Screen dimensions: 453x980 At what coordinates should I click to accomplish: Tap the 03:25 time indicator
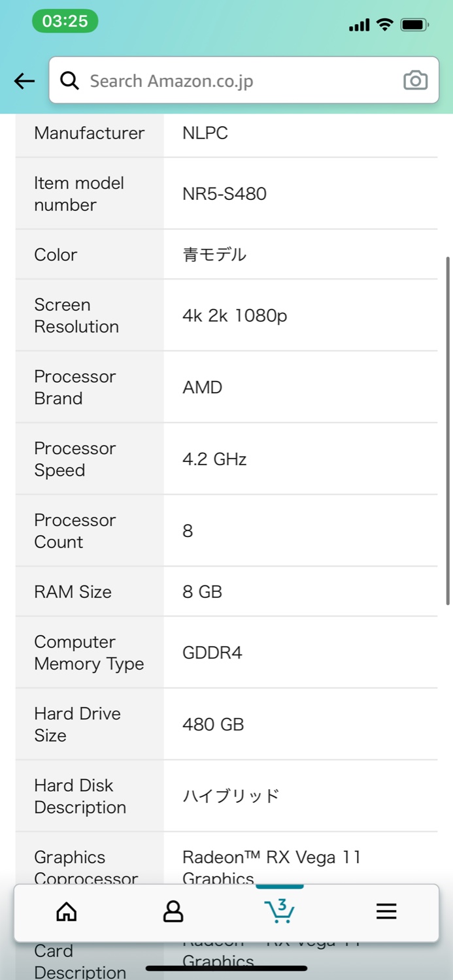pos(65,21)
